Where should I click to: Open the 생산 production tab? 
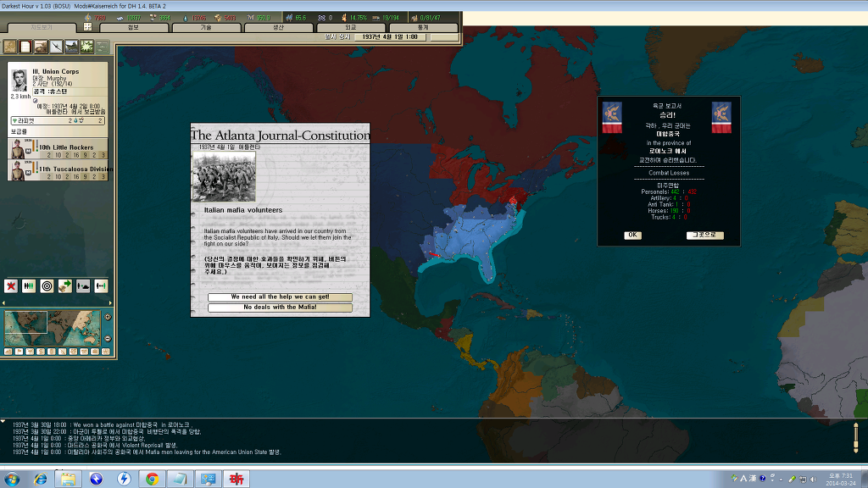click(278, 27)
